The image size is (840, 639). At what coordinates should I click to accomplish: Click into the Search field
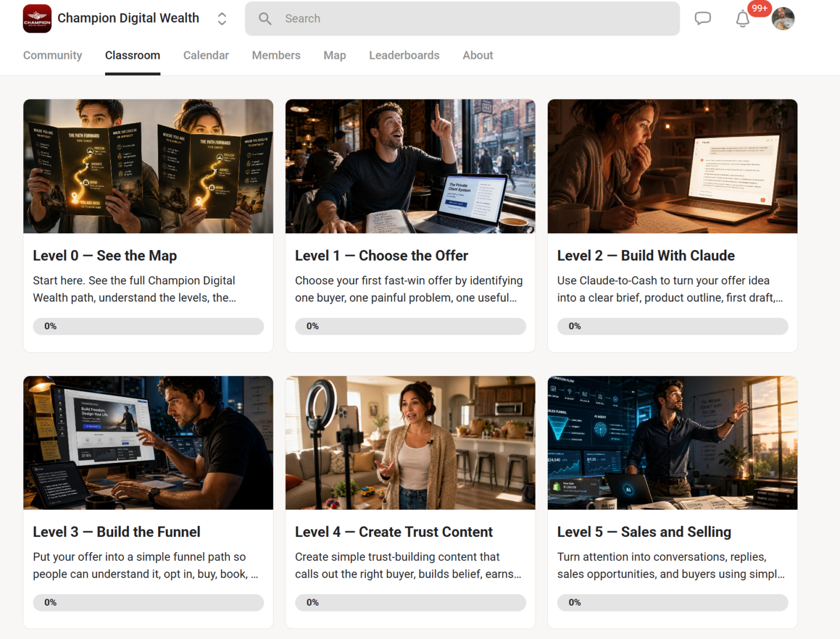[x=462, y=19]
